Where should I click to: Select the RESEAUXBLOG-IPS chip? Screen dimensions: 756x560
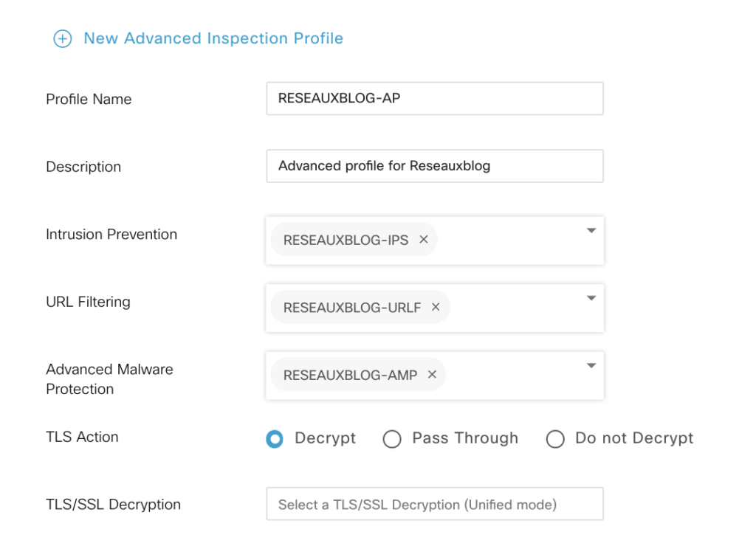click(345, 241)
